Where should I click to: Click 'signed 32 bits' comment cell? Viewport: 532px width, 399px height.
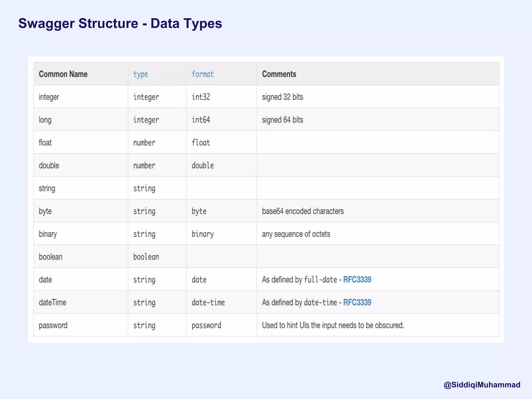click(282, 97)
